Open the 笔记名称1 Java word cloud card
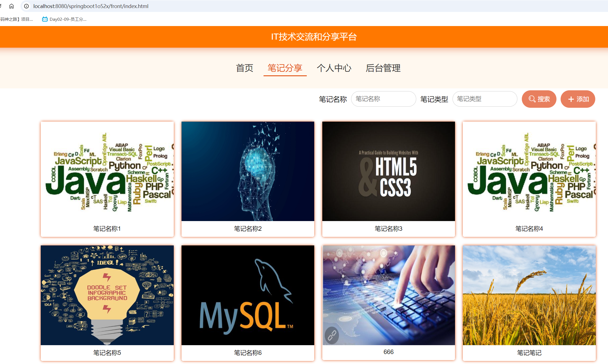Viewport: 608px width, 364px height. pos(107,171)
